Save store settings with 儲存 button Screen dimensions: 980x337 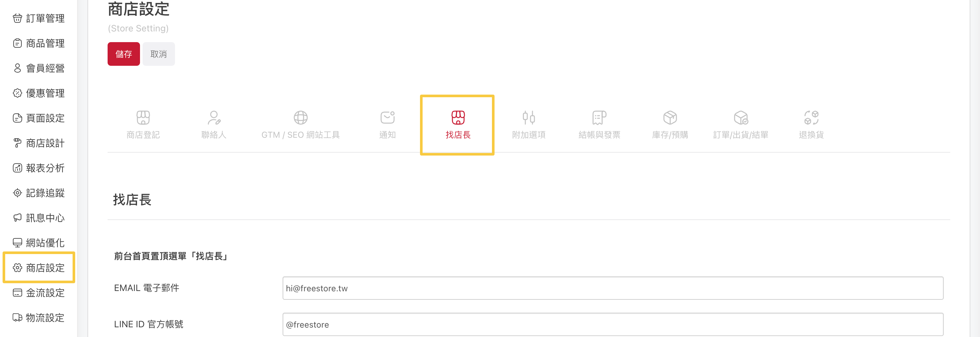coord(124,54)
